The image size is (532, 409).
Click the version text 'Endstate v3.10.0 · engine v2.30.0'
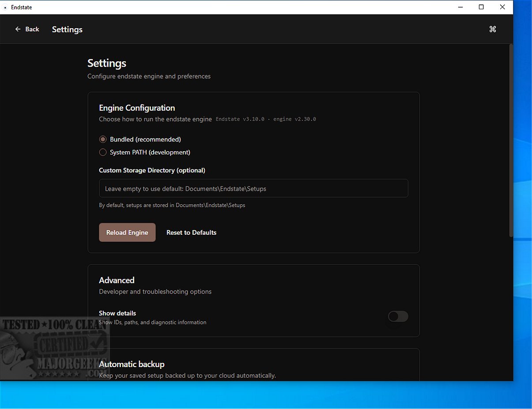click(266, 119)
